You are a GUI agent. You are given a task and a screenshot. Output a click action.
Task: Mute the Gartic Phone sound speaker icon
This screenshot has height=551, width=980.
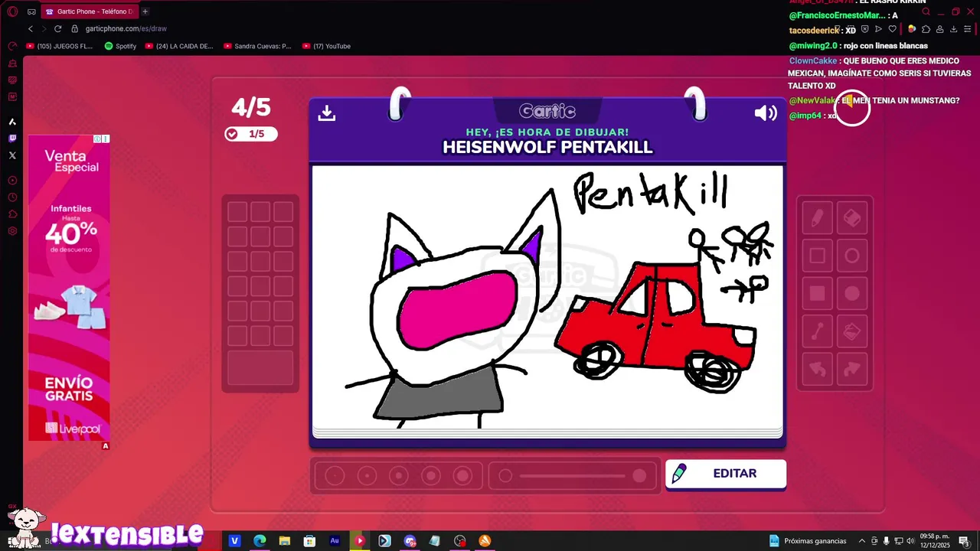tap(766, 113)
